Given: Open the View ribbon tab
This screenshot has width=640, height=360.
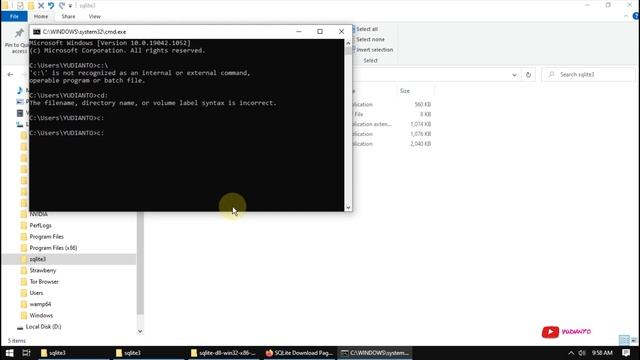Looking at the screenshot, I should 94,16.
